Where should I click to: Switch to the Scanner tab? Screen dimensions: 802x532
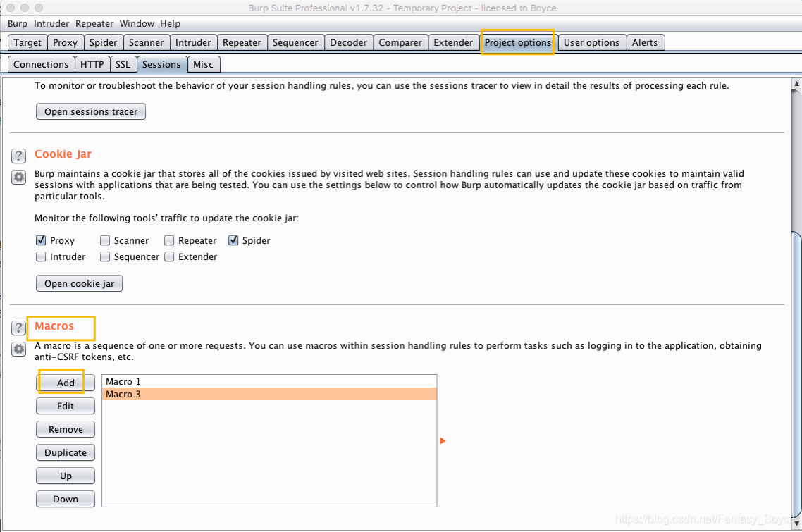(x=147, y=42)
